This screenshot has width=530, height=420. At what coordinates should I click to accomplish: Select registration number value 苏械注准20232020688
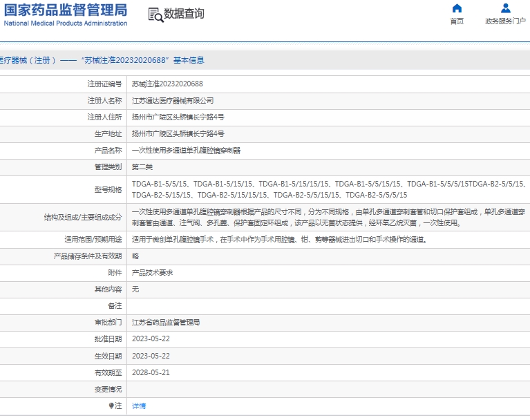pyautogui.click(x=167, y=84)
